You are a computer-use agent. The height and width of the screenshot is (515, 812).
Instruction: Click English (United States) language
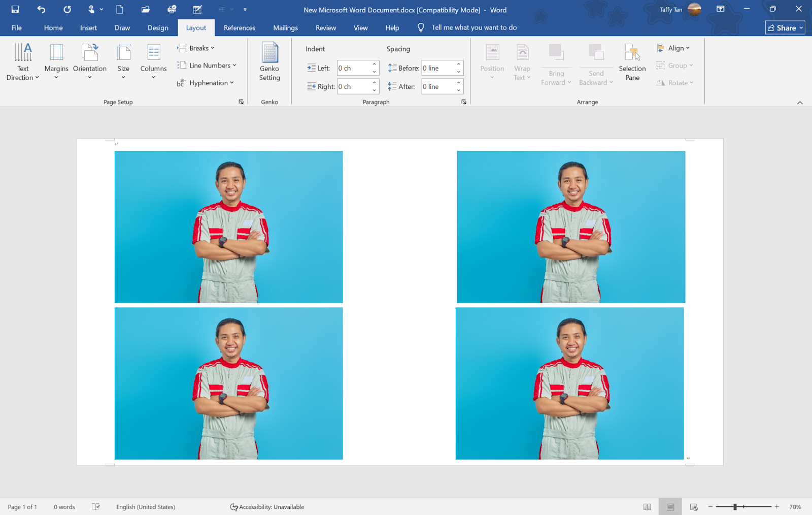pyautogui.click(x=146, y=507)
